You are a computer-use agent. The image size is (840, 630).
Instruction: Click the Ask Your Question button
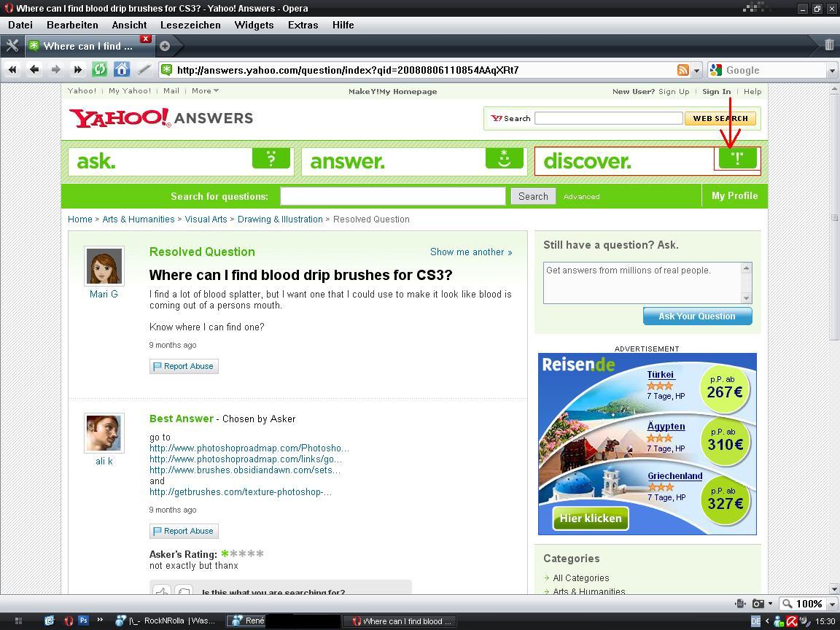[697, 316]
